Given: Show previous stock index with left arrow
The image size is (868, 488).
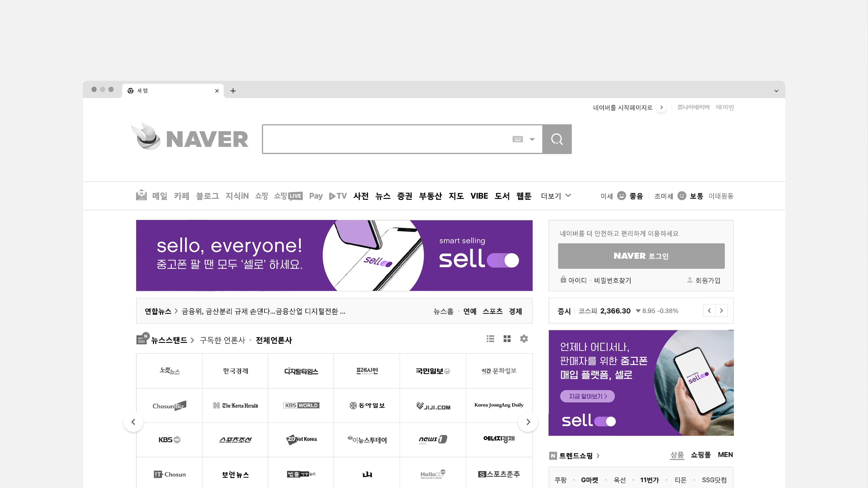Looking at the screenshot, I should (x=709, y=310).
